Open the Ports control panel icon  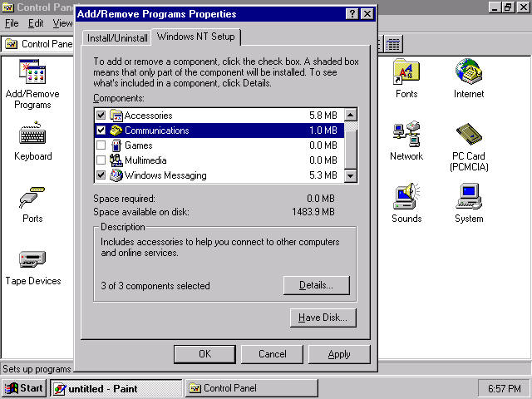(32, 197)
